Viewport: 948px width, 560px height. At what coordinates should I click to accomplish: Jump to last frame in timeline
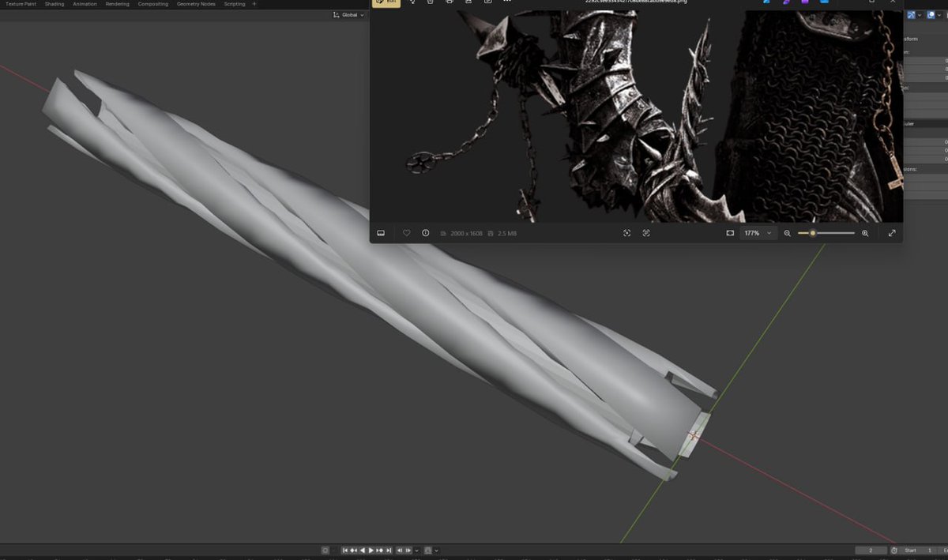click(x=389, y=551)
